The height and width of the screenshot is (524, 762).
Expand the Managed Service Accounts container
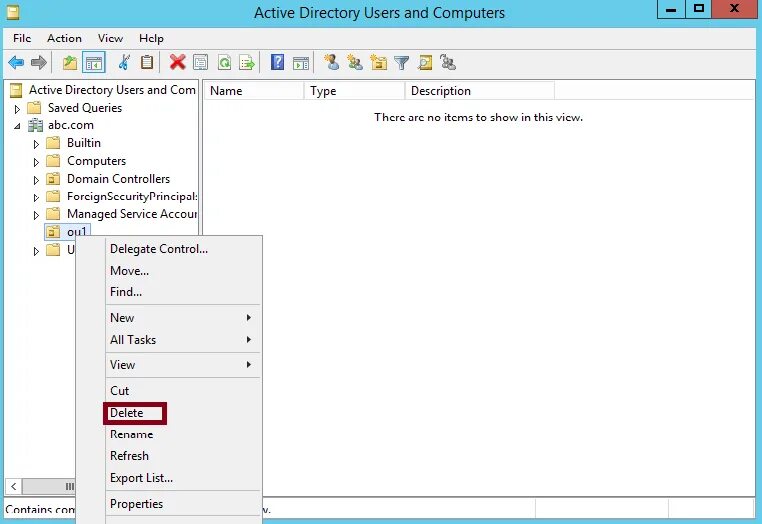click(36, 215)
